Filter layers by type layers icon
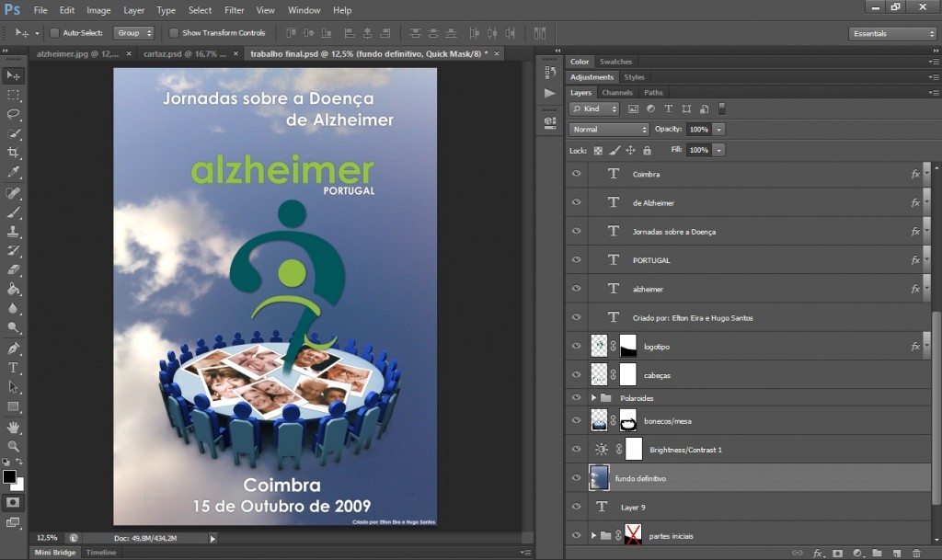Image resolution: width=942 pixels, height=560 pixels. click(668, 109)
